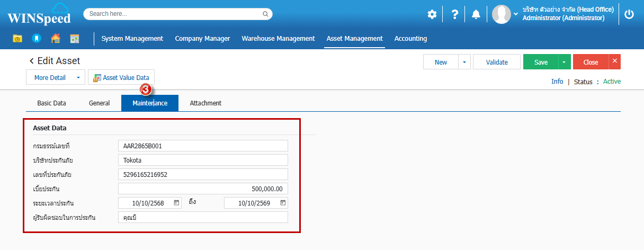Expand the More Detail dropdown arrow
The height and width of the screenshot is (250, 644).
(78, 78)
